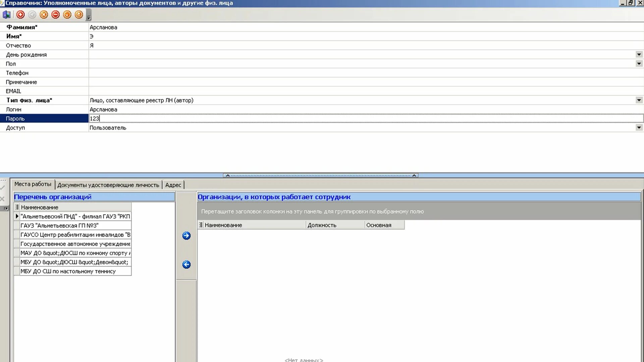Select row МАУ ДО ДЮСШ по конному спорту
Viewport: 644px width, 362px height.
click(x=75, y=253)
